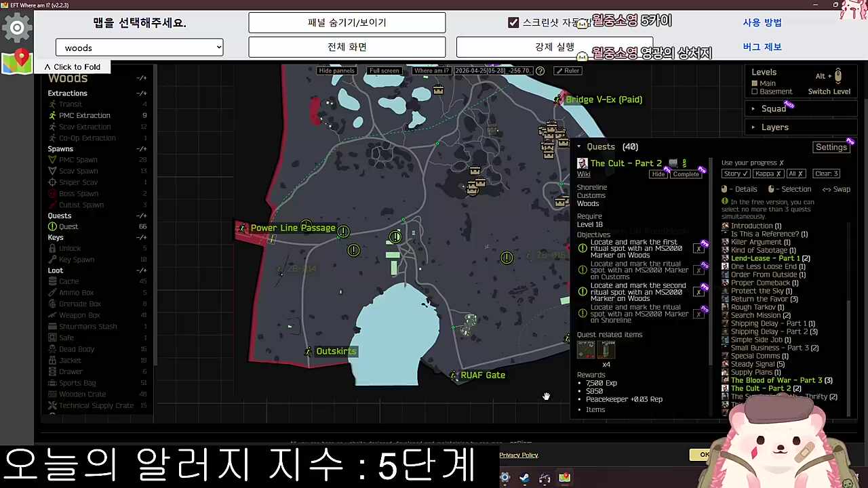
Task: Click Where am I? on map toolbar
Action: point(431,70)
